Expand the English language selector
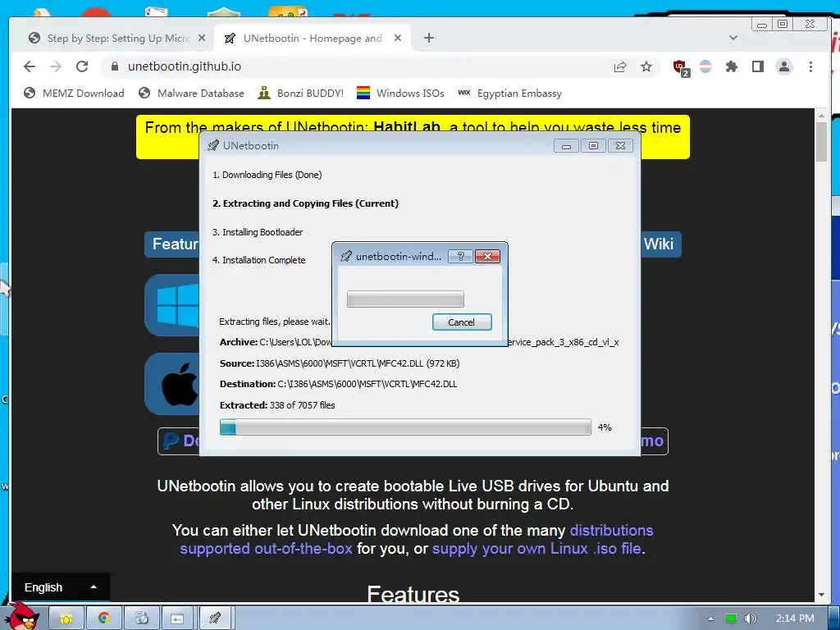This screenshot has width=840, height=630. click(61, 587)
